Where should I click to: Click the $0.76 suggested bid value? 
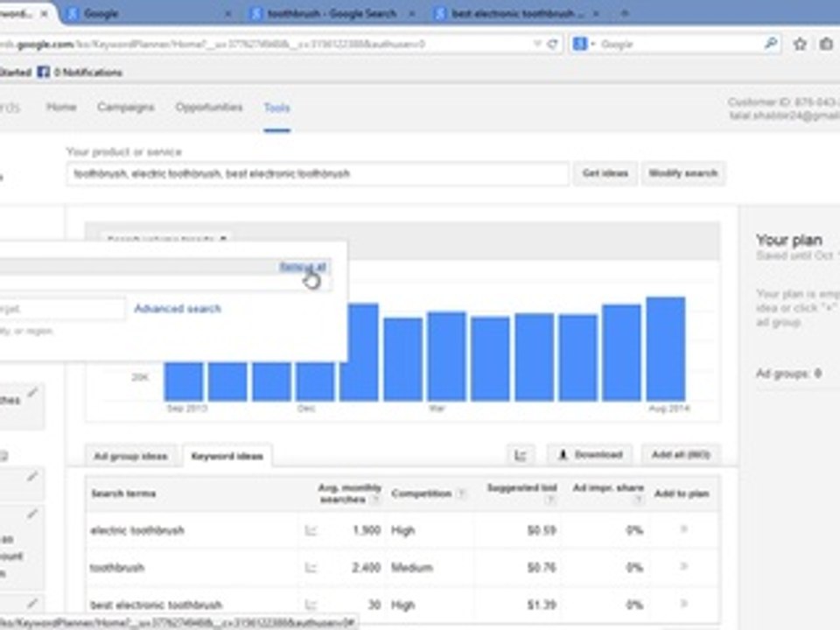[542, 567]
